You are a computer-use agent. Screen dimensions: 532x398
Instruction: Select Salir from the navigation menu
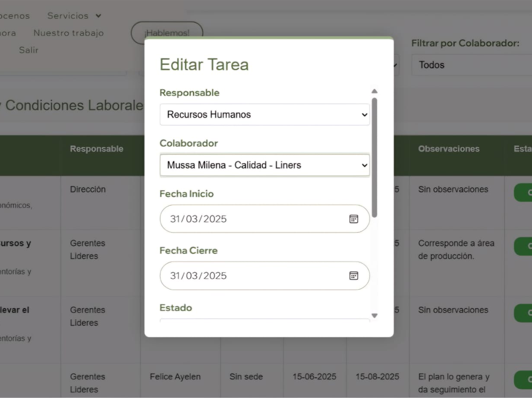tap(28, 50)
